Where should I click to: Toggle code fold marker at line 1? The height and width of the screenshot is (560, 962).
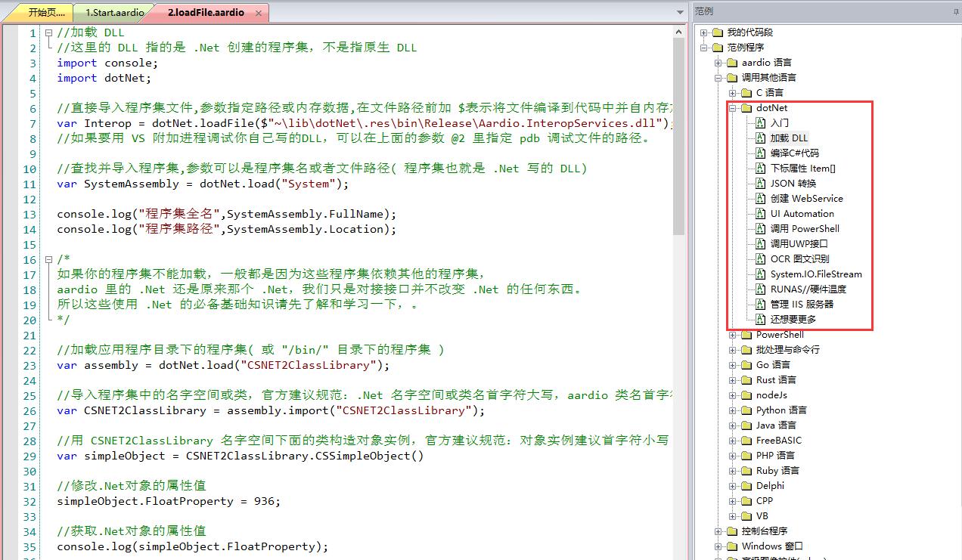(48, 32)
